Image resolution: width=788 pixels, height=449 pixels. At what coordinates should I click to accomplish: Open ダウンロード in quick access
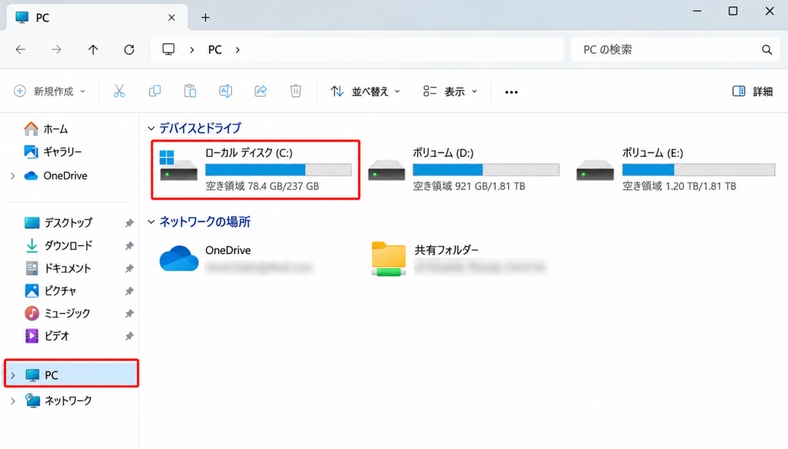click(58, 245)
